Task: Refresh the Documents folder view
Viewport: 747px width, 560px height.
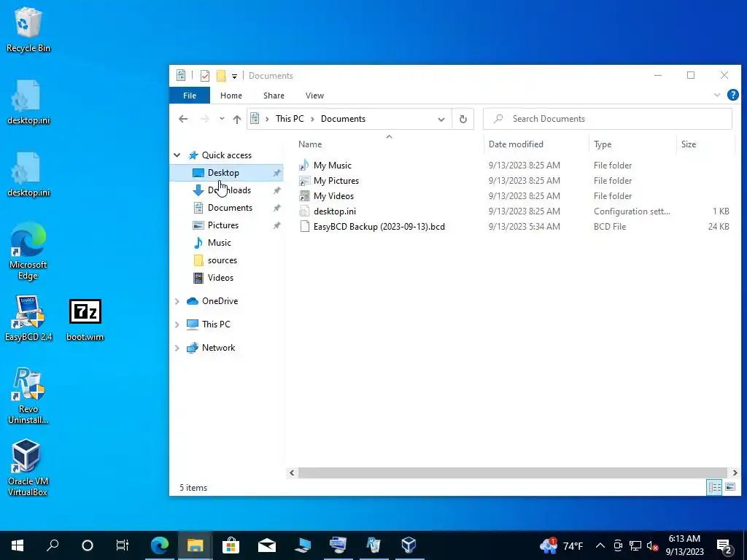Action: point(463,119)
